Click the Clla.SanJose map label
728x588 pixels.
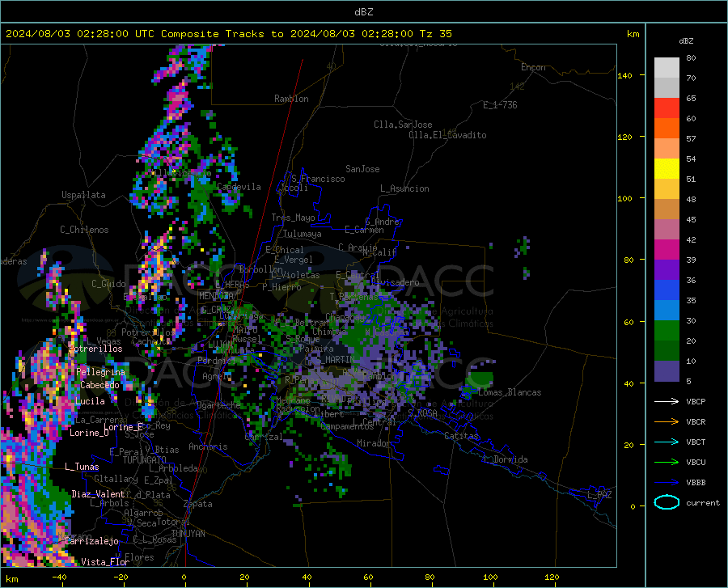click(403, 125)
